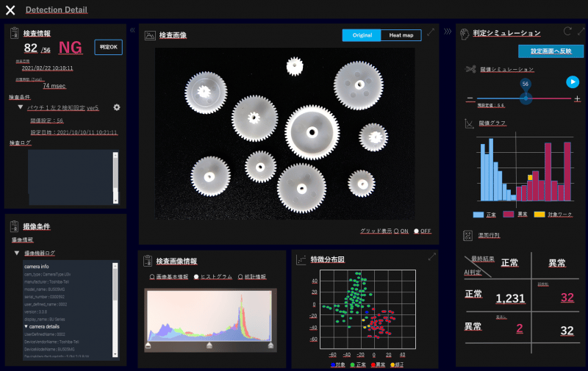Click the 判定シミュレーション head icon

click(465, 34)
